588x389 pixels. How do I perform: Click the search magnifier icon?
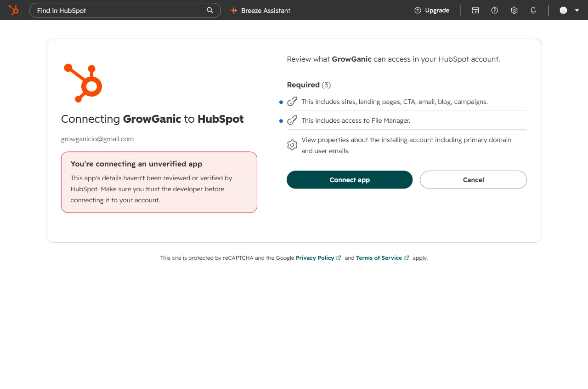pyautogui.click(x=210, y=10)
